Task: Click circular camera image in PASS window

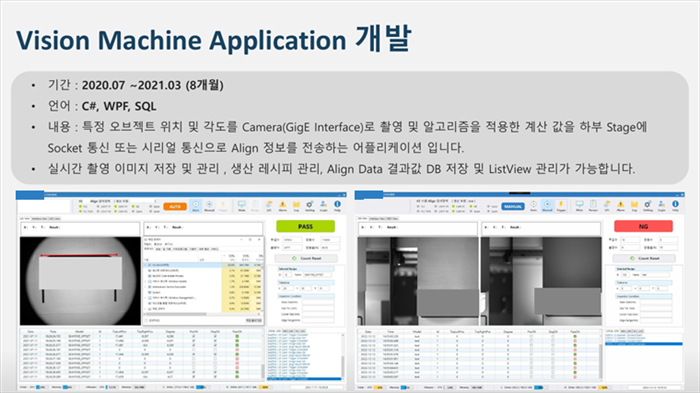Action: (x=80, y=281)
